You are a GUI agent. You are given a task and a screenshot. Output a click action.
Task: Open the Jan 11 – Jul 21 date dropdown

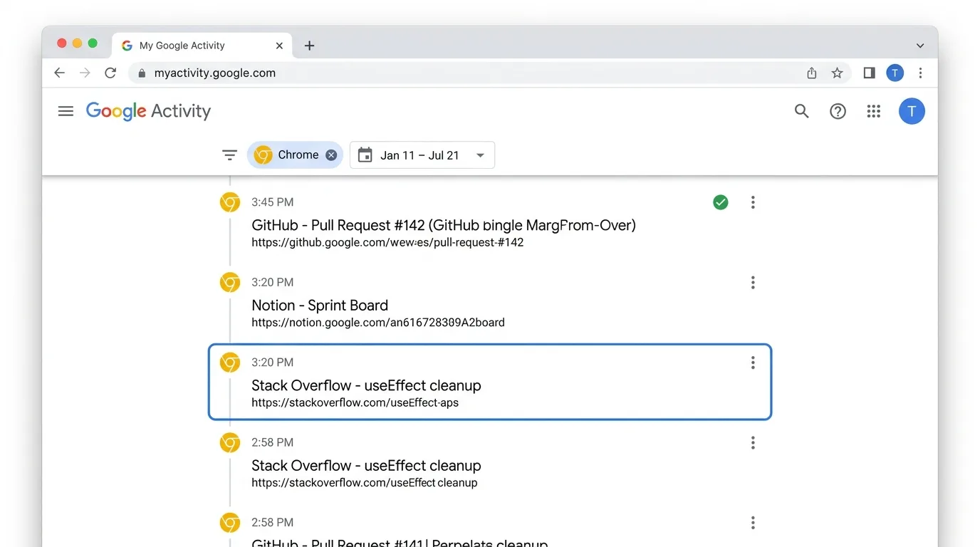pos(422,155)
